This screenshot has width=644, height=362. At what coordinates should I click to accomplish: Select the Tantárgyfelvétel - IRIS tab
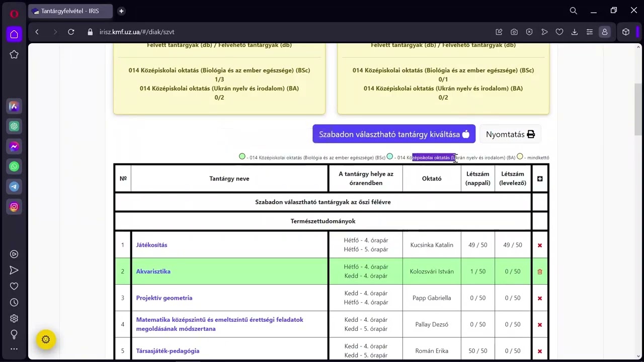point(70,11)
